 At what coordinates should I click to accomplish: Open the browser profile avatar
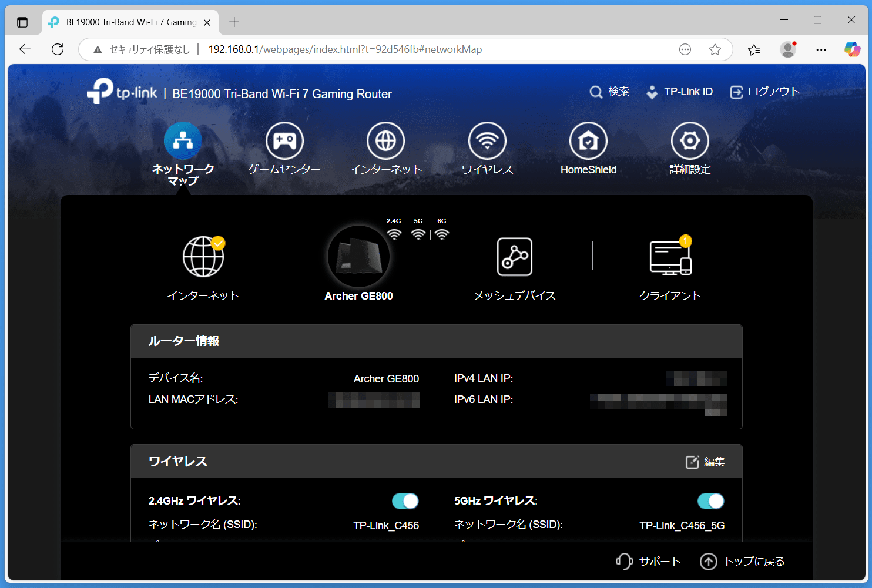pos(787,49)
